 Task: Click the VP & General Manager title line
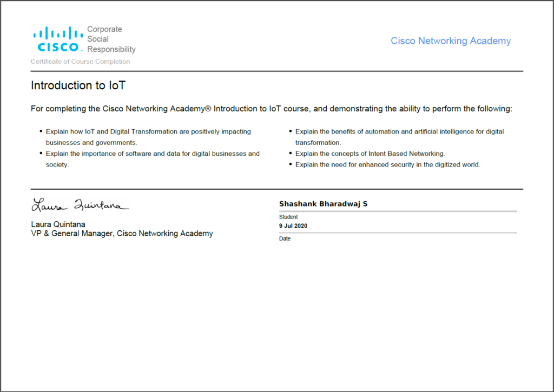coord(122,234)
